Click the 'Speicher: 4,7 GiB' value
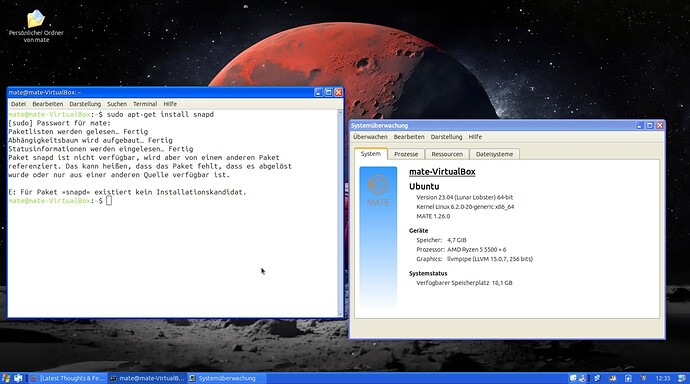Viewport: 690px width, 384px height. coord(456,240)
